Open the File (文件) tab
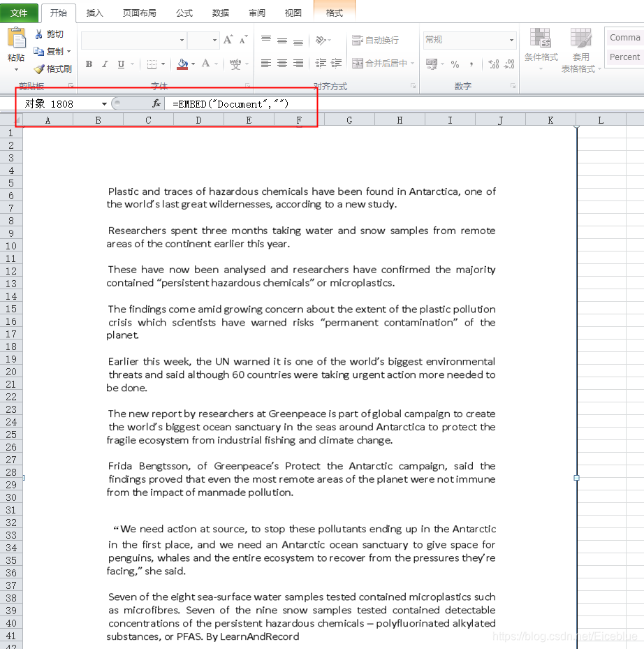The width and height of the screenshot is (644, 649). (19, 13)
